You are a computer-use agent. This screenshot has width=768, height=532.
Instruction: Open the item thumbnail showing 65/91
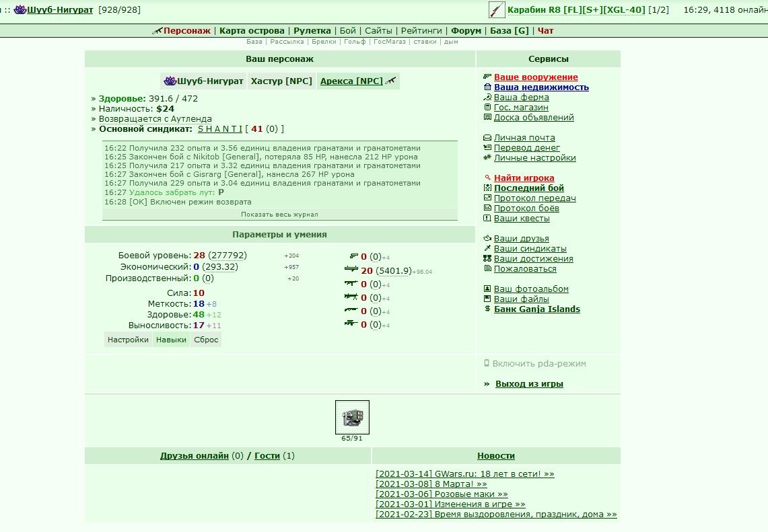coord(352,418)
